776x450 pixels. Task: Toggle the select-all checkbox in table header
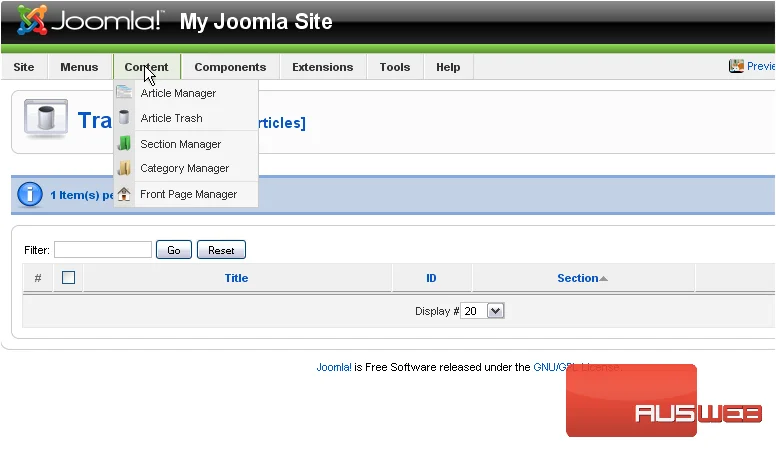pyautogui.click(x=69, y=278)
